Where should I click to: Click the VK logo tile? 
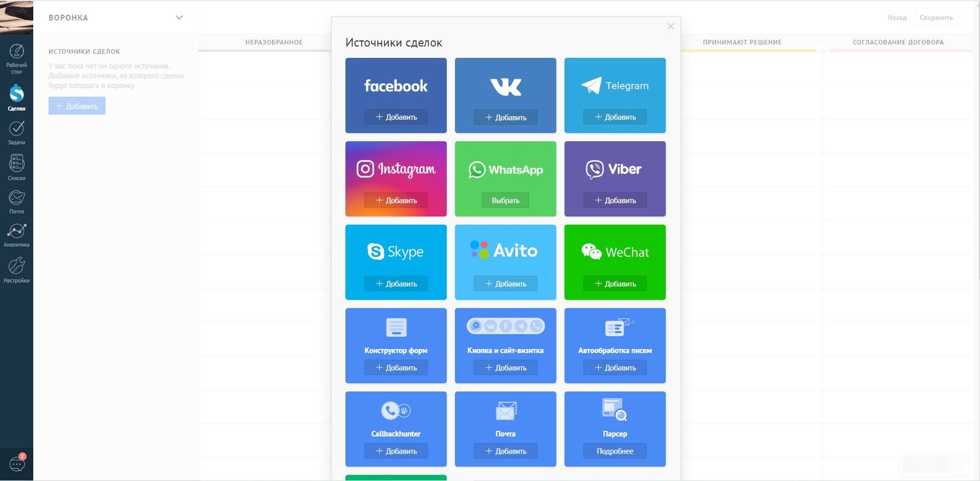coord(506,87)
